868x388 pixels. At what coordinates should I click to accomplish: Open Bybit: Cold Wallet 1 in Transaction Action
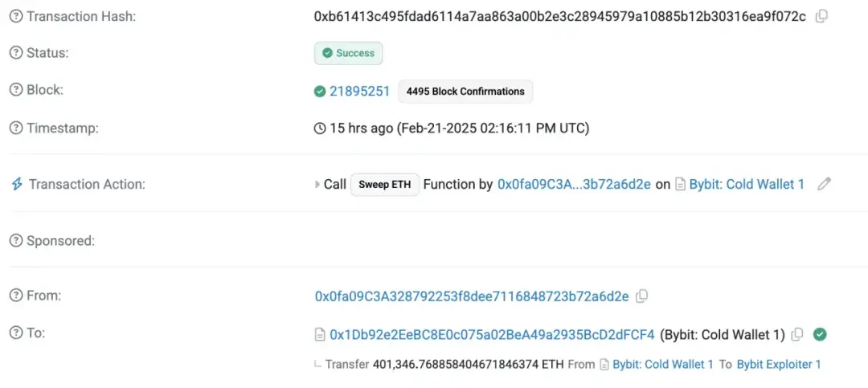tap(747, 184)
